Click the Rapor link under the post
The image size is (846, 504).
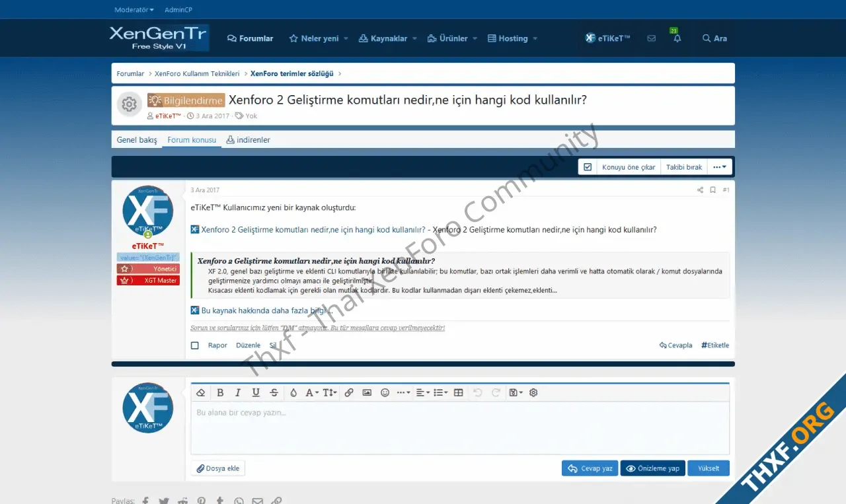(217, 345)
